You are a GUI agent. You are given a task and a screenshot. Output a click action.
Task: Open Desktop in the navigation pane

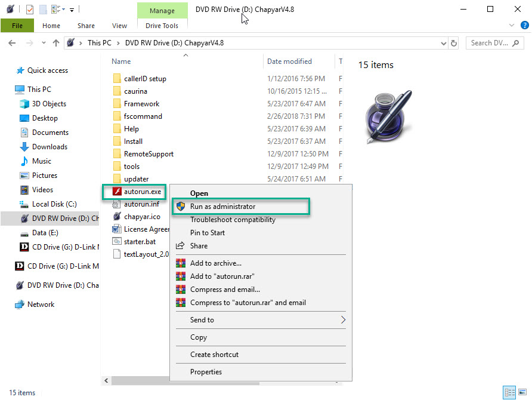(x=45, y=118)
